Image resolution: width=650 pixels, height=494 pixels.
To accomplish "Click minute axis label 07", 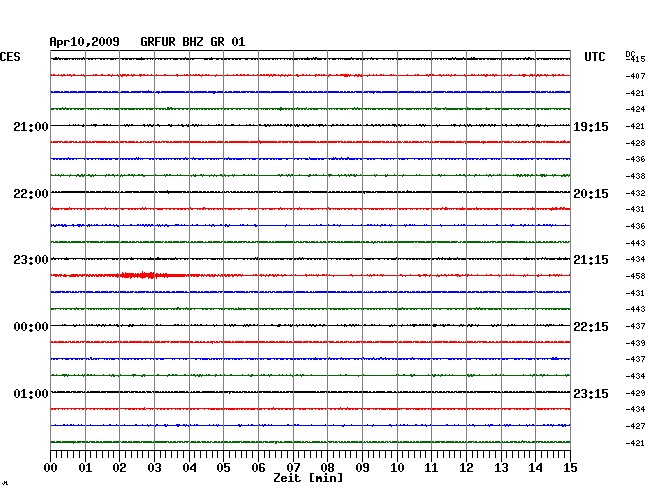I will [293, 468].
